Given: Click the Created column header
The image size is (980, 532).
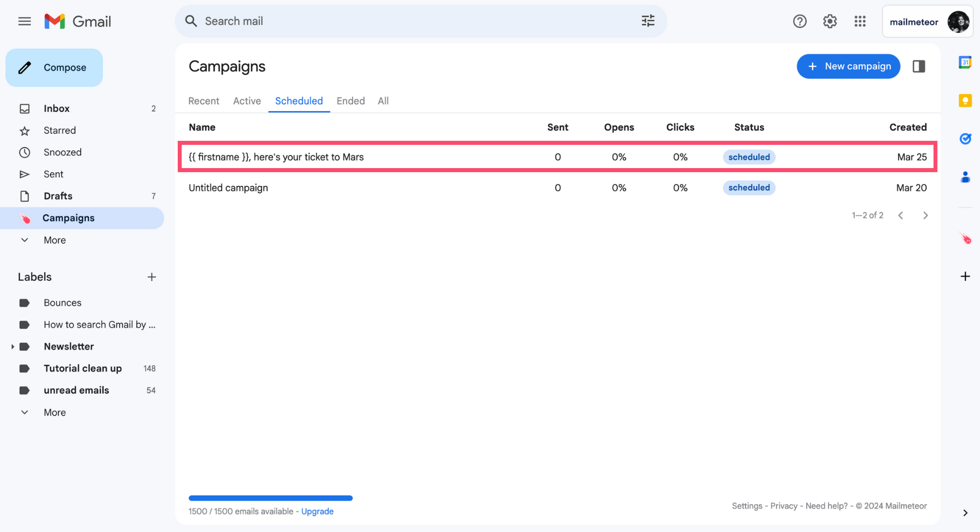Looking at the screenshot, I should pyautogui.click(x=908, y=127).
